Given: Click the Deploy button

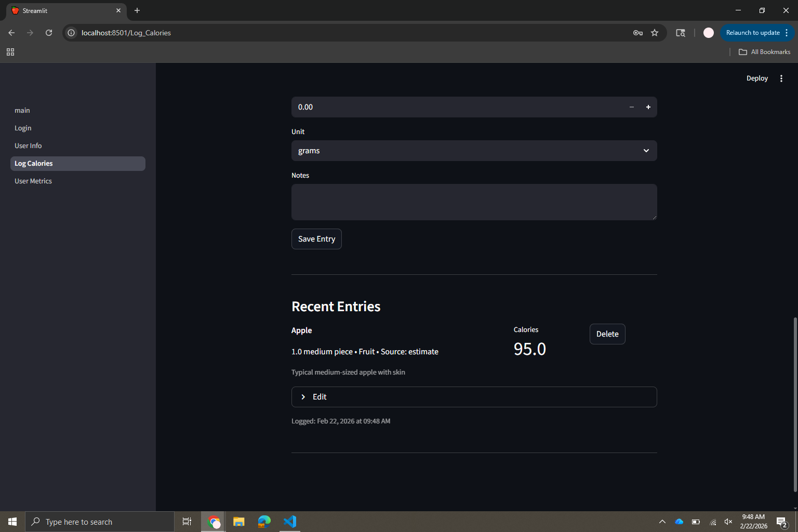Looking at the screenshot, I should pos(757,78).
